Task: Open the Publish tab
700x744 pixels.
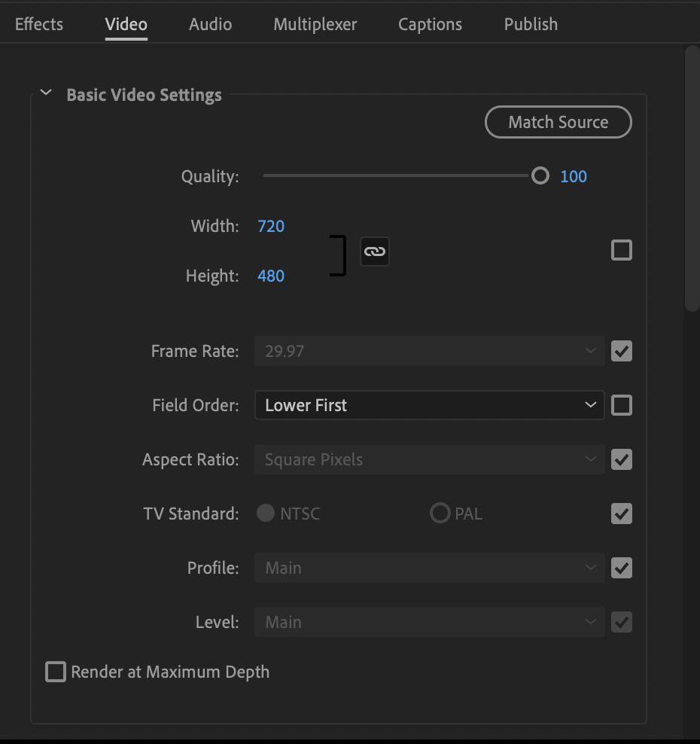Action: pos(531,24)
